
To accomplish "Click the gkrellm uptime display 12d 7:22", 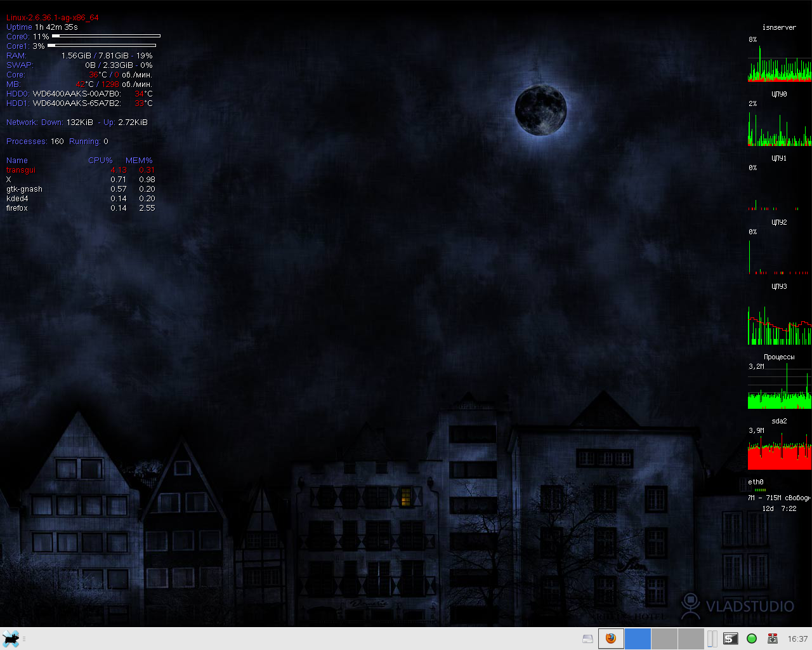I will click(779, 508).
